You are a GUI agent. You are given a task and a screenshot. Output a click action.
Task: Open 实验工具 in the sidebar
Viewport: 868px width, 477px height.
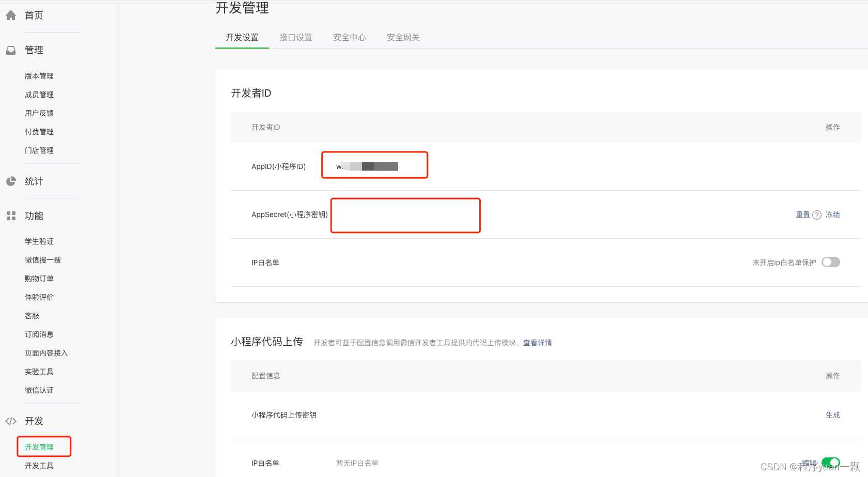pos(39,372)
